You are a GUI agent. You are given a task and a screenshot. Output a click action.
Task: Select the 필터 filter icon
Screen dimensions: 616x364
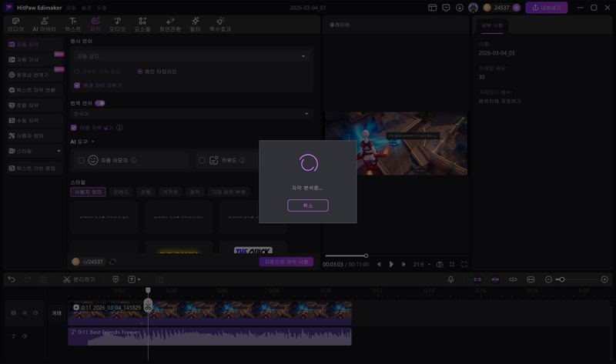pos(196,24)
